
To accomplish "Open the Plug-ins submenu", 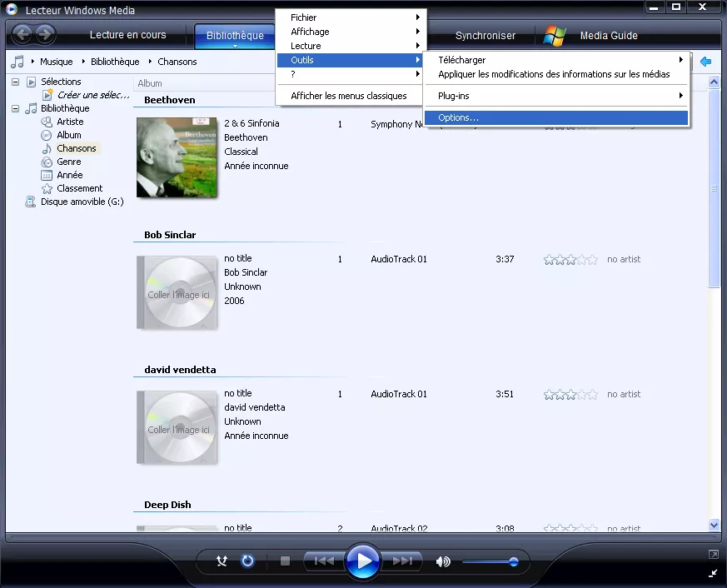I will (556, 96).
